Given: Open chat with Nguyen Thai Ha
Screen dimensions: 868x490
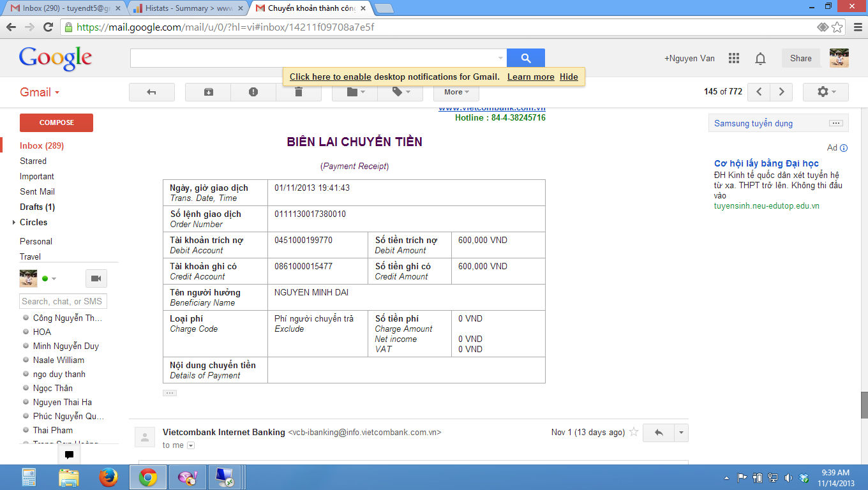Looking at the screenshot, I should pos(63,402).
